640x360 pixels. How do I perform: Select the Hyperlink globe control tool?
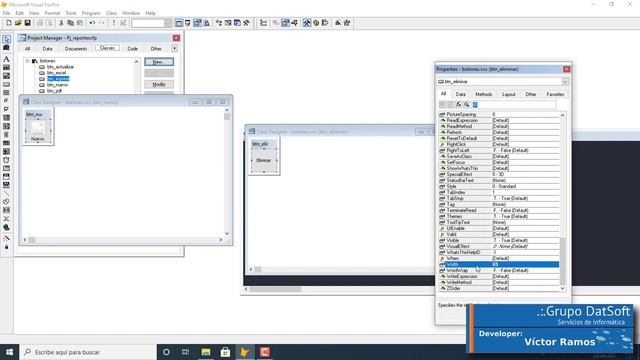(x=7, y=227)
